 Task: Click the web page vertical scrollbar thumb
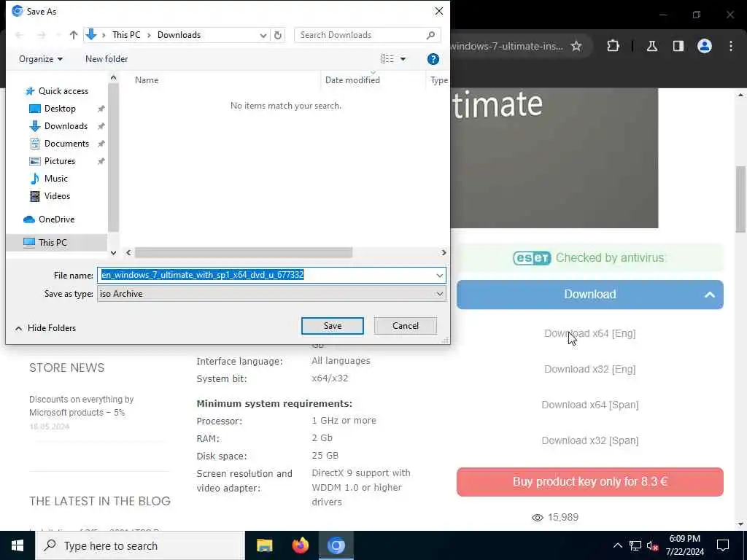pos(740,198)
